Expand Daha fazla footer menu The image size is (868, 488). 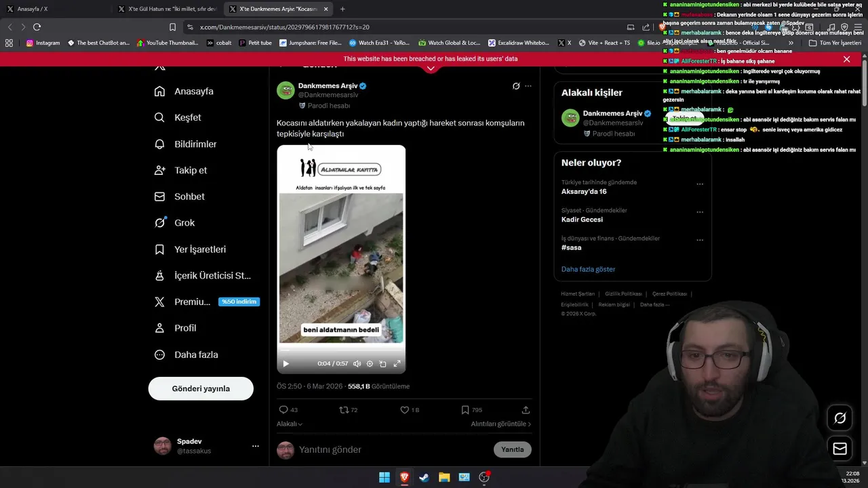tap(654, 305)
